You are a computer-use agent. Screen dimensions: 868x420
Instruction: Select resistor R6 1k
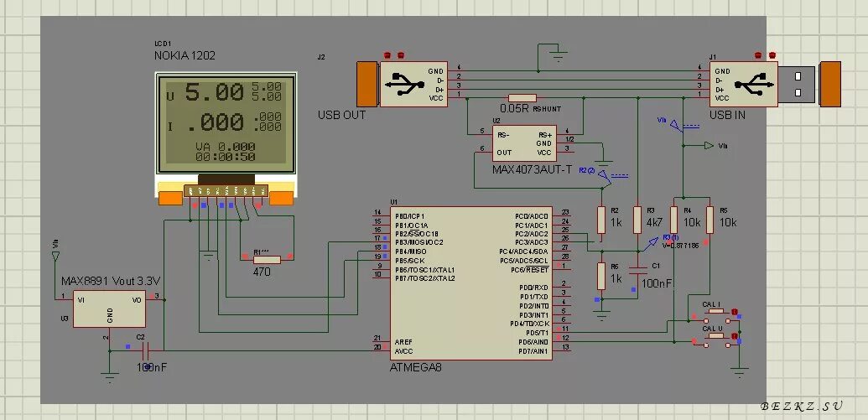coord(601,276)
